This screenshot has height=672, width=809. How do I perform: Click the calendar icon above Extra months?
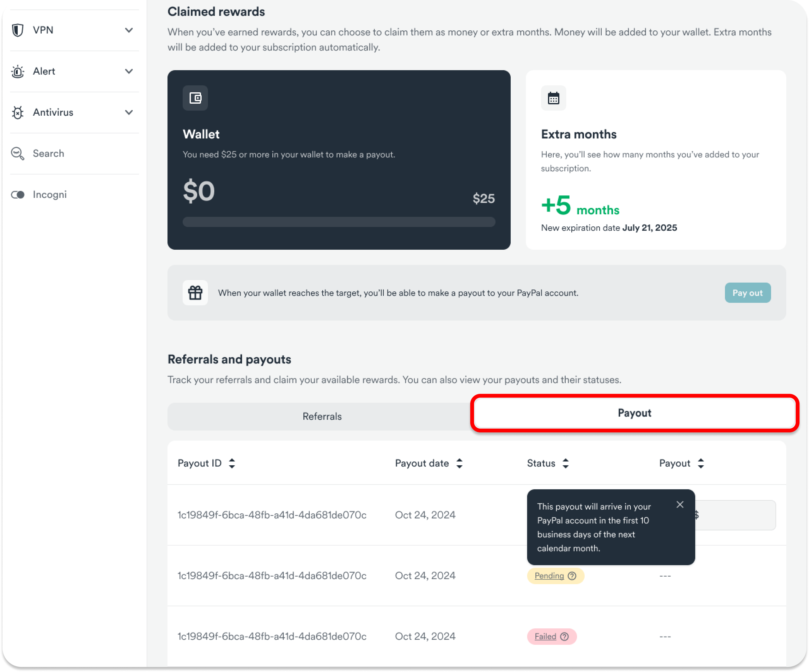coord(553,98)
